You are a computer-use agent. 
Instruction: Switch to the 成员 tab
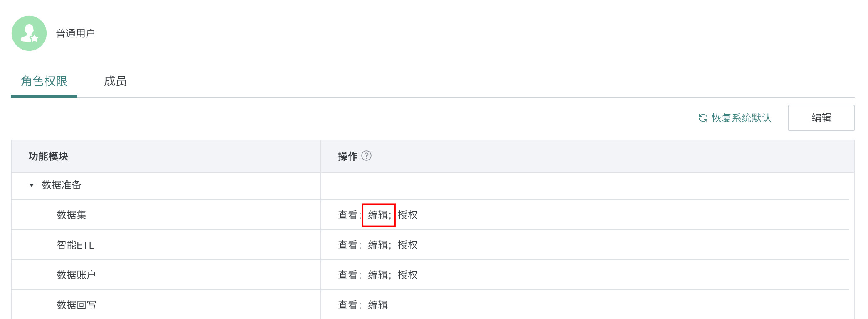pos(115,81)
